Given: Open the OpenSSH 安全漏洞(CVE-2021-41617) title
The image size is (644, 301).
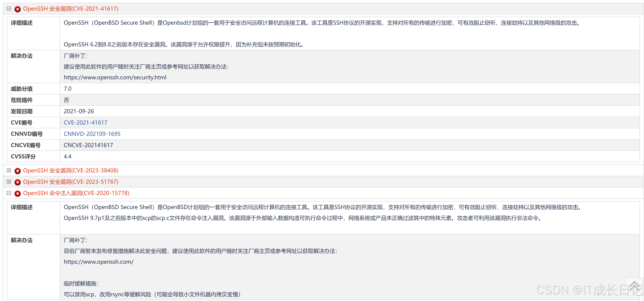Looking at the screenshot, I should (71, 9).
